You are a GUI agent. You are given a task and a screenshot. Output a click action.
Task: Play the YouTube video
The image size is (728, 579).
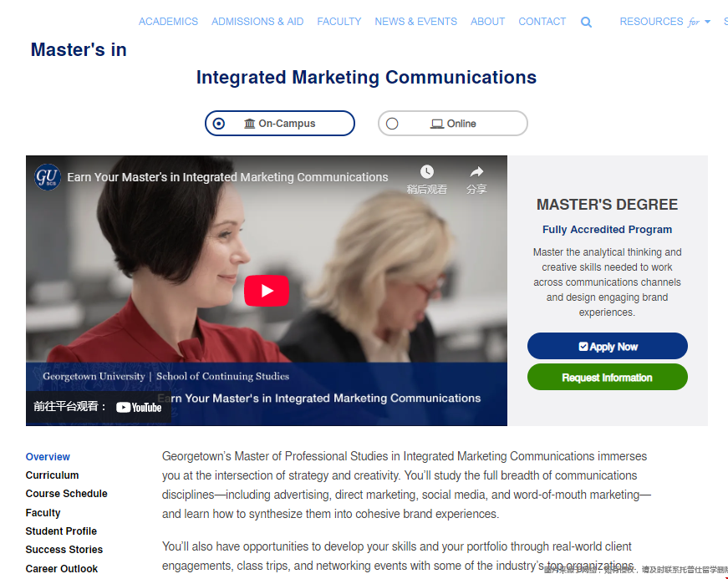click(x=266, y=291)
